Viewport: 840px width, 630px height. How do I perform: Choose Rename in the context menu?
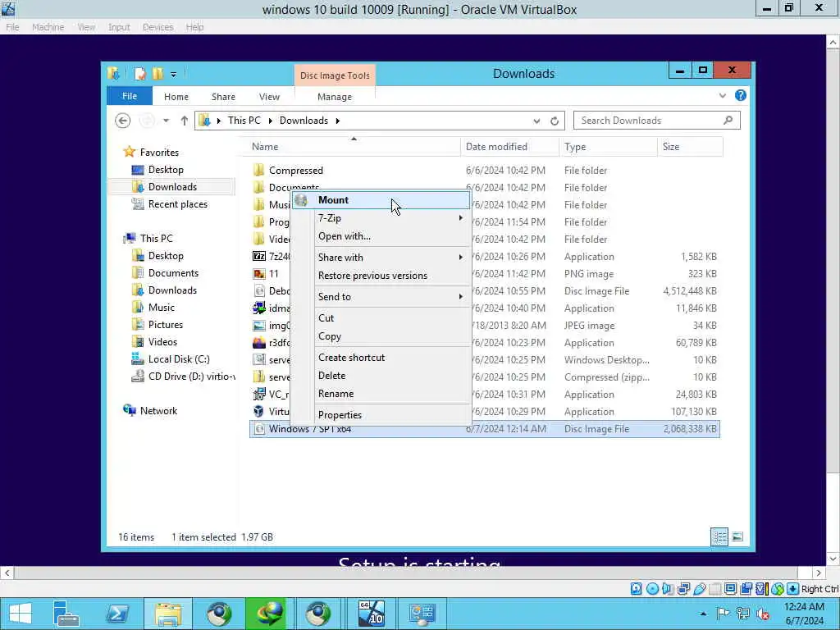tap(381, 394)
